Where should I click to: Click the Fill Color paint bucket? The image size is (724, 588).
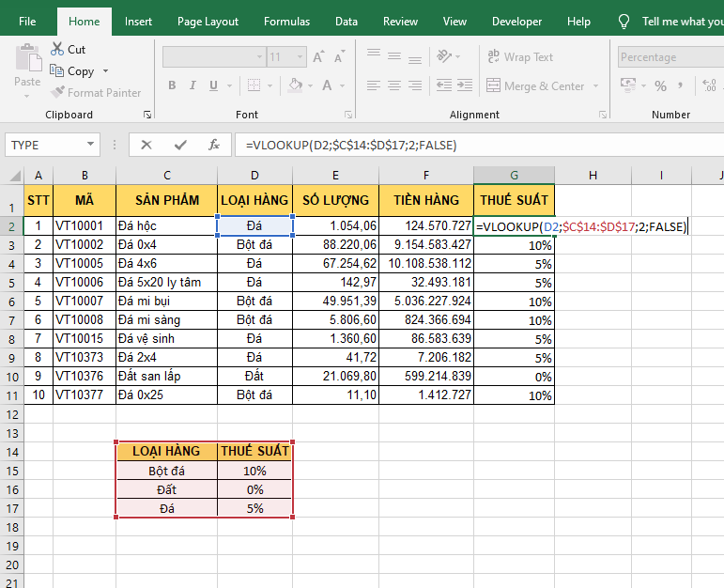pyautogui.click(x=296, y=86)
